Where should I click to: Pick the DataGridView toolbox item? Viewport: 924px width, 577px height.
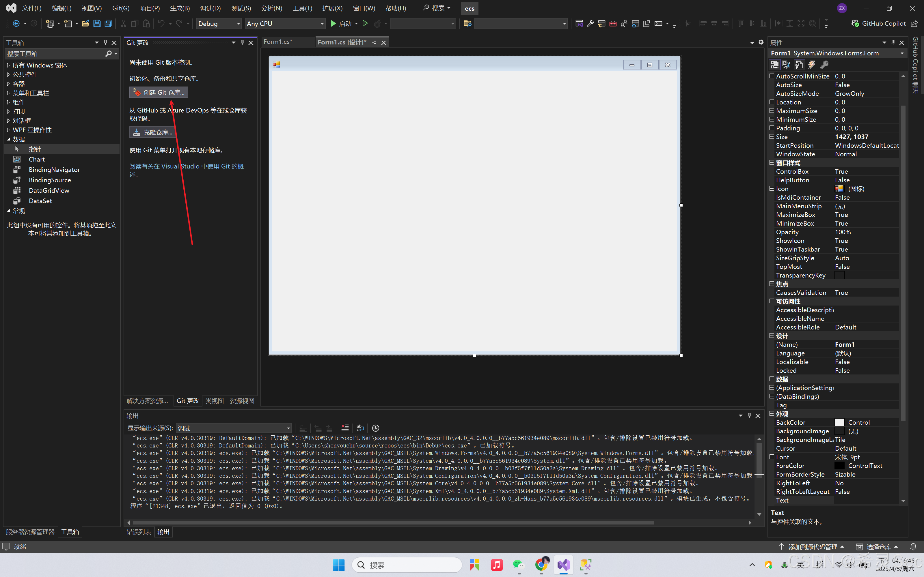coord(49,190)
